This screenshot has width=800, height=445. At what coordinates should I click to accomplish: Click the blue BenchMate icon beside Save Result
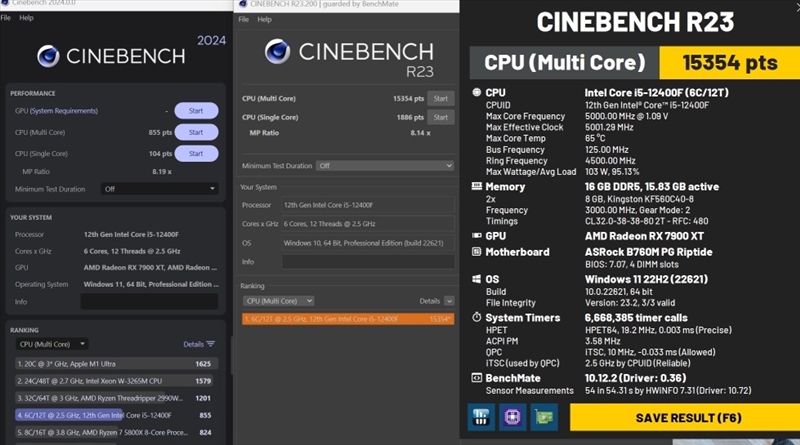pyautogui.click(x=482, y=417)
